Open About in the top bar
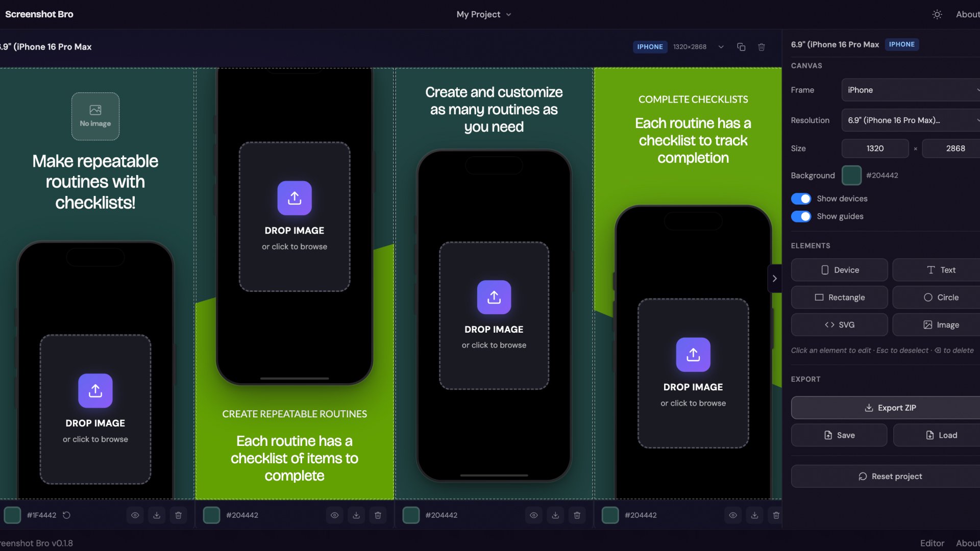Image resolution: width=980 pixels, height=551 pixels. click(967, 14)
